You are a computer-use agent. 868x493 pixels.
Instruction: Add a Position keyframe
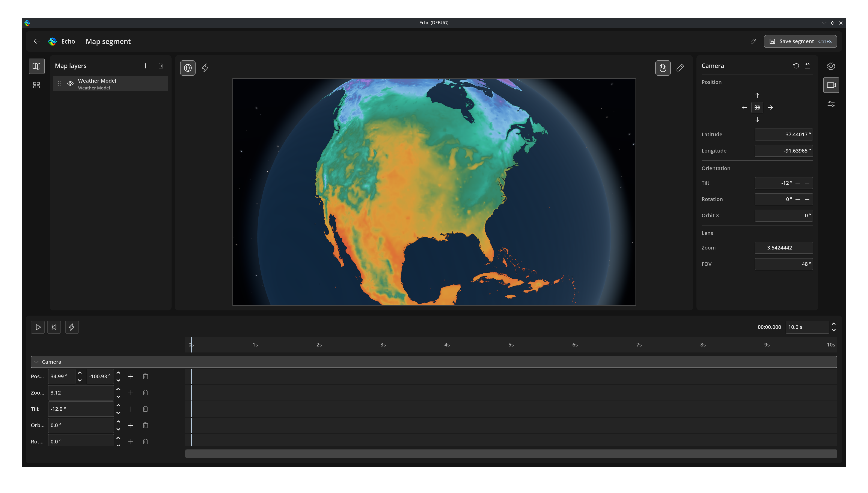[131, 377]
